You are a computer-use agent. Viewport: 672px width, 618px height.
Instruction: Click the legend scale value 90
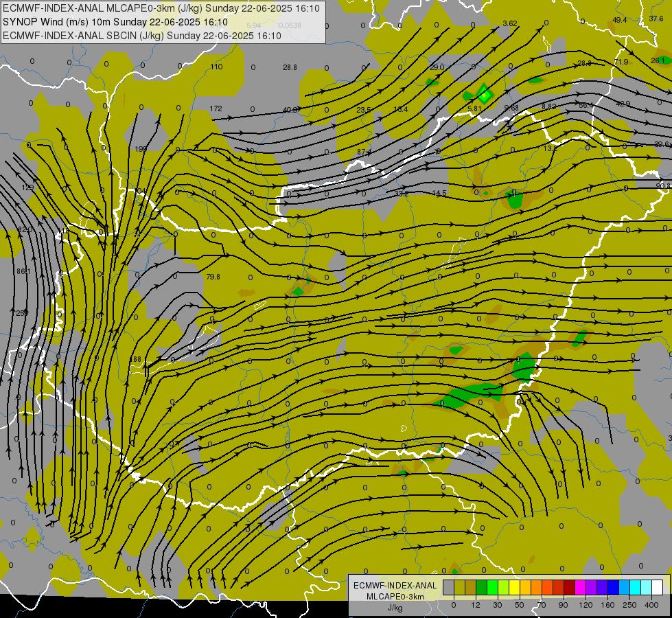click(563, 605)
